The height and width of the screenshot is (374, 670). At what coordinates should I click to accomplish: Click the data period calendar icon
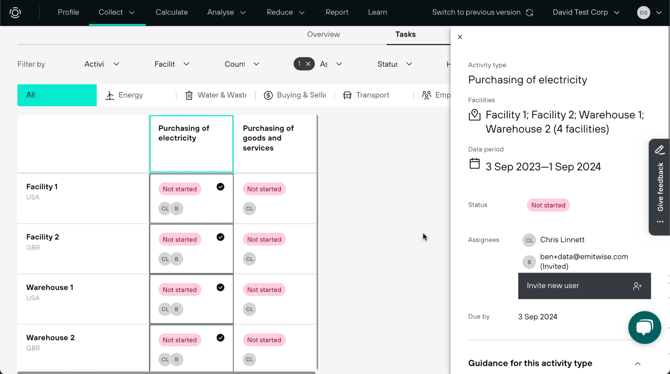tap(474, 163)
